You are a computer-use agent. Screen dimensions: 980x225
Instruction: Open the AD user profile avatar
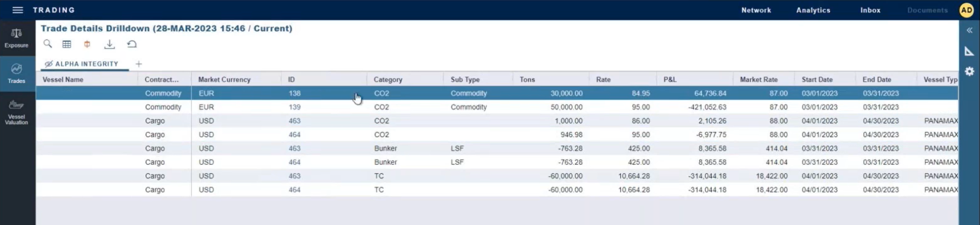coord(966,10)
